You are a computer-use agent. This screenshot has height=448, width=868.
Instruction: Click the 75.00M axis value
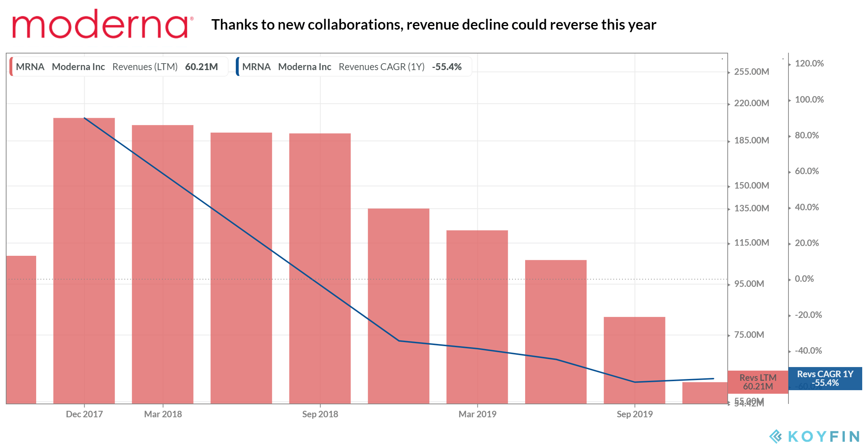749,335
